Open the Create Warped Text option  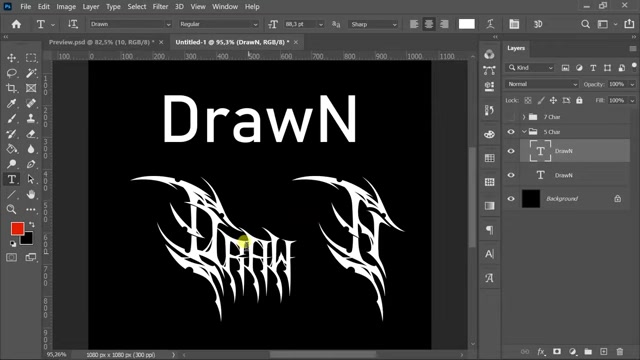(x=490, y=24)
